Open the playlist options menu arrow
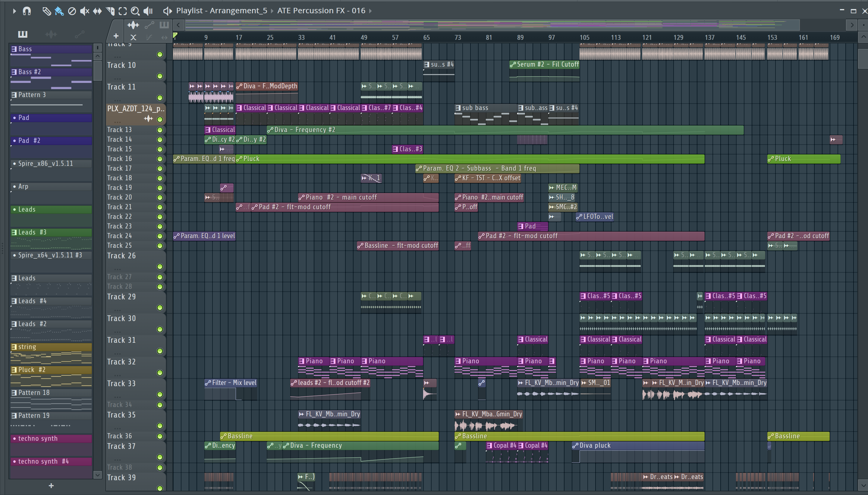 pos(14,11)
